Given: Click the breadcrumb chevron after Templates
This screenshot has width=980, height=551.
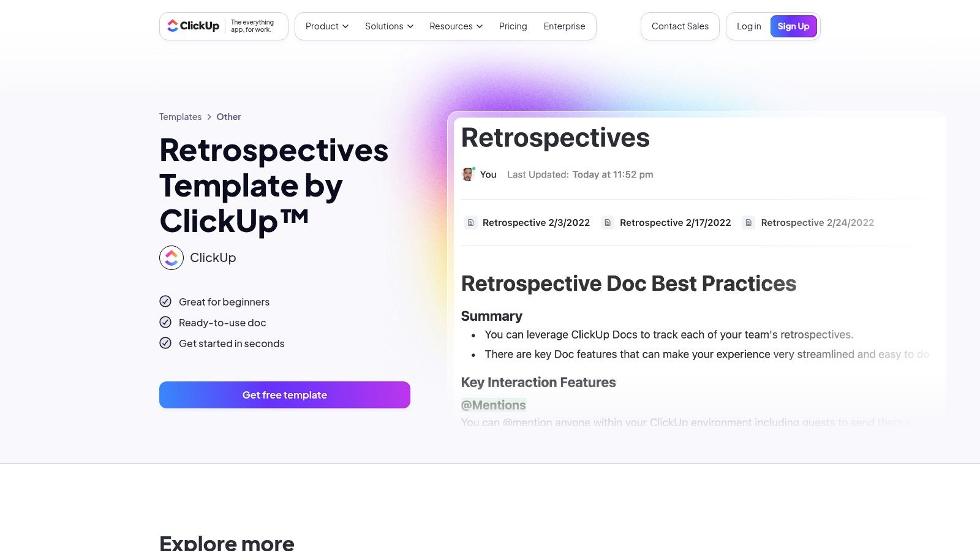Looking at the screenshot, I should [x=209, y=117].
